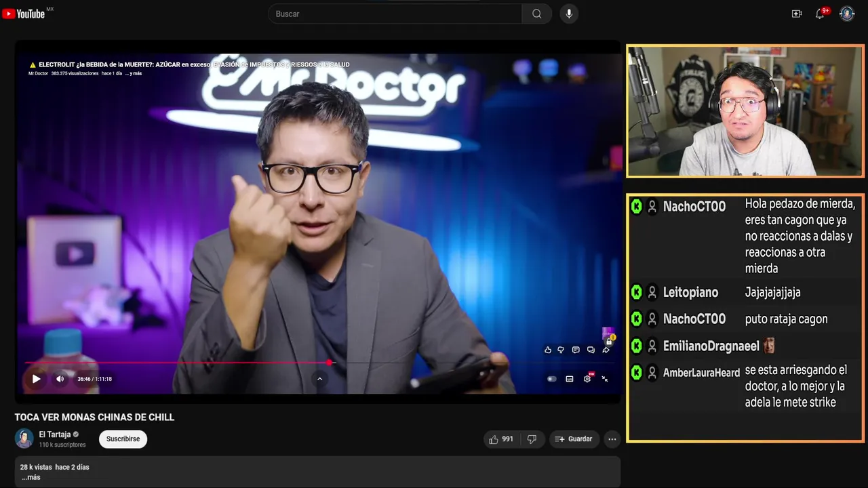Viewport: 868px width, 488px height.
Task: Click the streamer webcam thumbnail
Action: pos(745,111)
